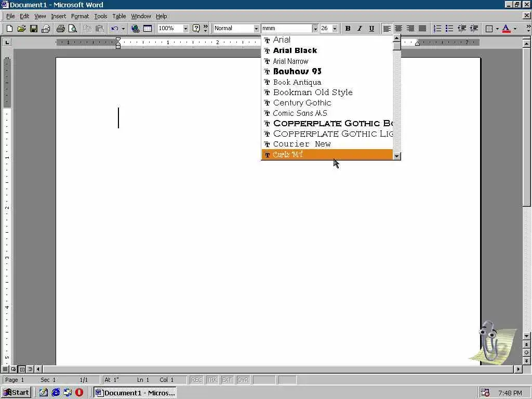Apply red font color

coord(506,29)
